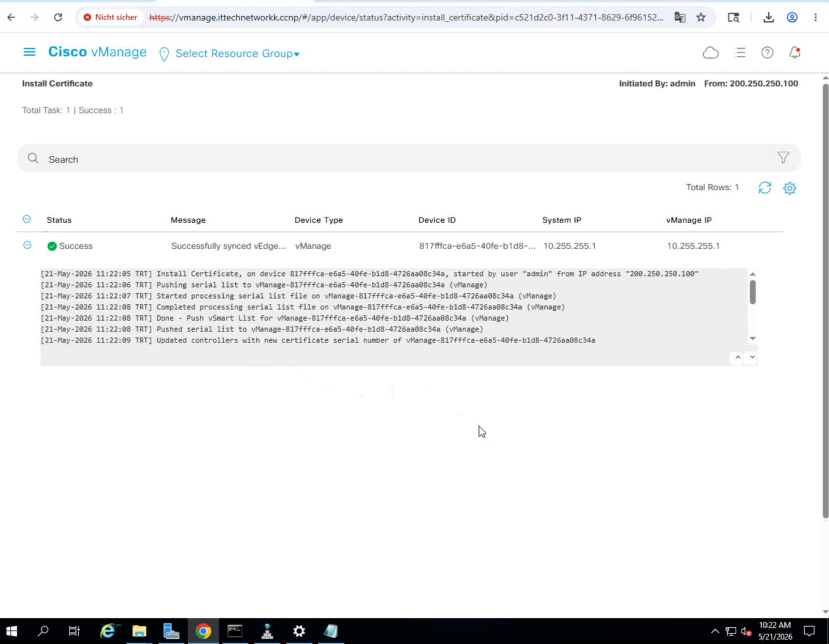Go back in the browser
Viewport: 829px width, 644px height.
(x=11, y=17)
